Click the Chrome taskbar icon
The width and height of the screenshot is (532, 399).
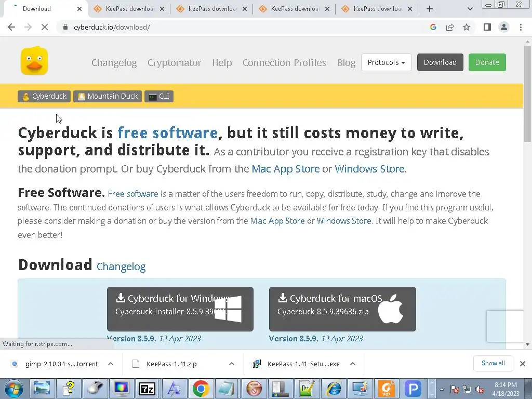click(x=201, y=389)
